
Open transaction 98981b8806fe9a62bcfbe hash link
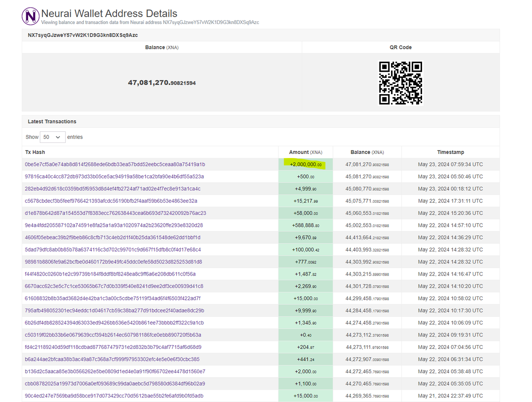tap(113, 262)
